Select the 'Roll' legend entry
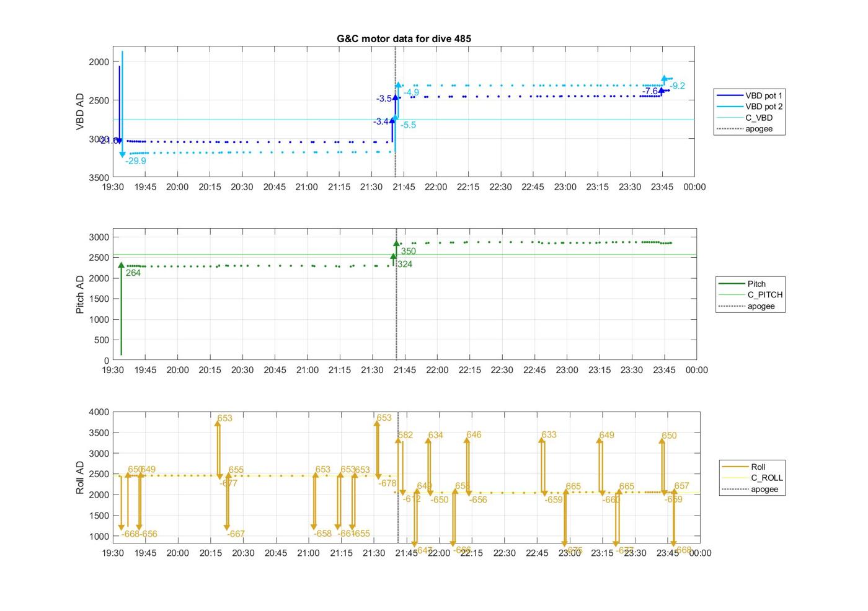 pyautogui.click(x=744, y=467)
